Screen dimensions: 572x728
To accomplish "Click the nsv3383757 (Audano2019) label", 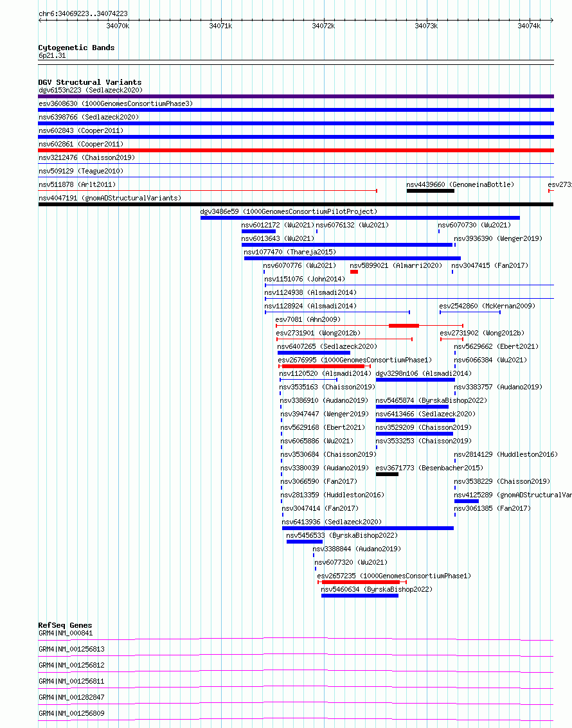I will tap(498, 386).
